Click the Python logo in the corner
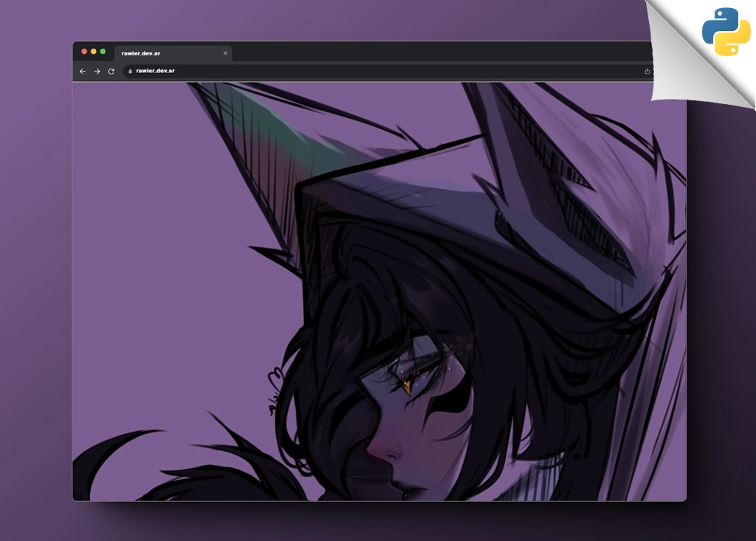756x541 pixels. [726, 32]
